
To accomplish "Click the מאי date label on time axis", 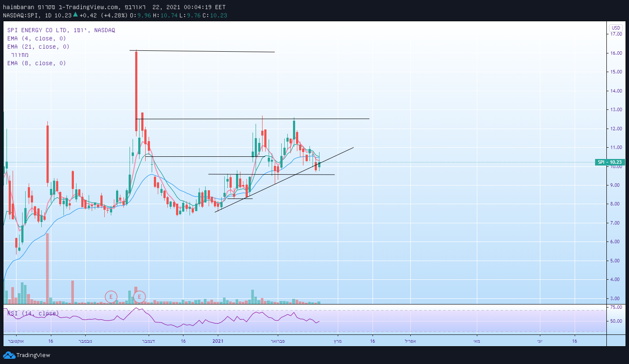I will point(476,341).
